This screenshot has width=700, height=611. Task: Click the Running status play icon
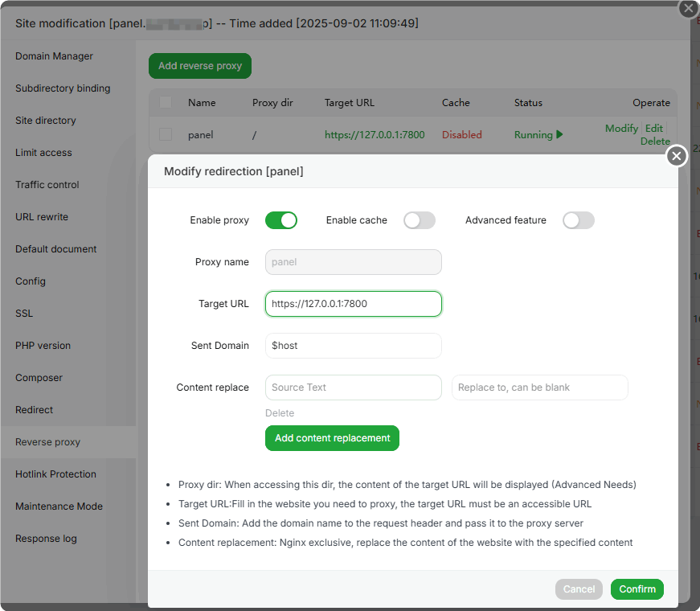coord(559,135)
